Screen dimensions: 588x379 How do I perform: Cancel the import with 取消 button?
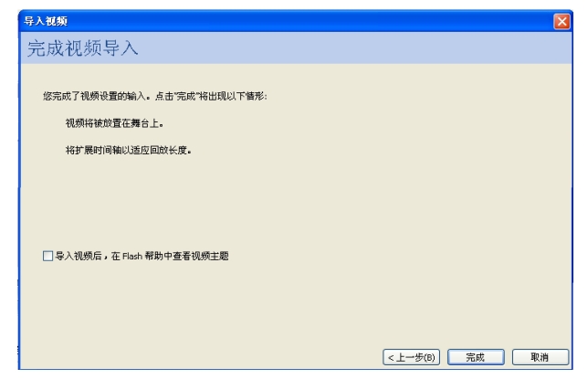pyautogui.click(x=540, y=357)
